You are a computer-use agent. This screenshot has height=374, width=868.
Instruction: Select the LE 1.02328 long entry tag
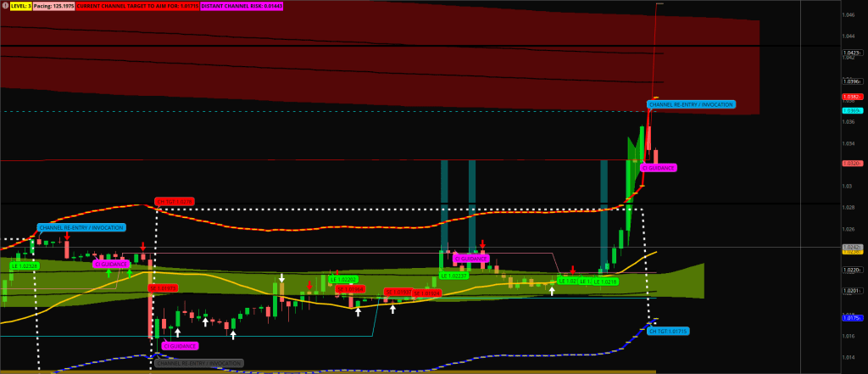click(24, 265)
